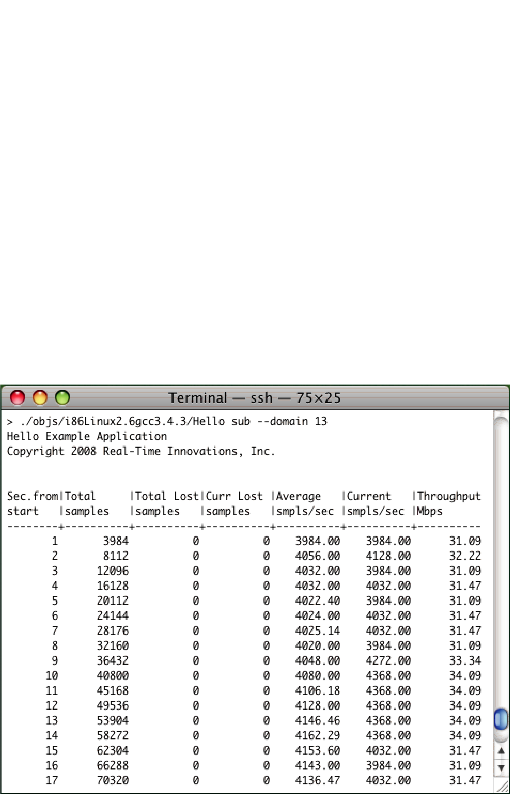532x795 pixels.
Task: Click the 'Current' column header
Action: point(369,496)
